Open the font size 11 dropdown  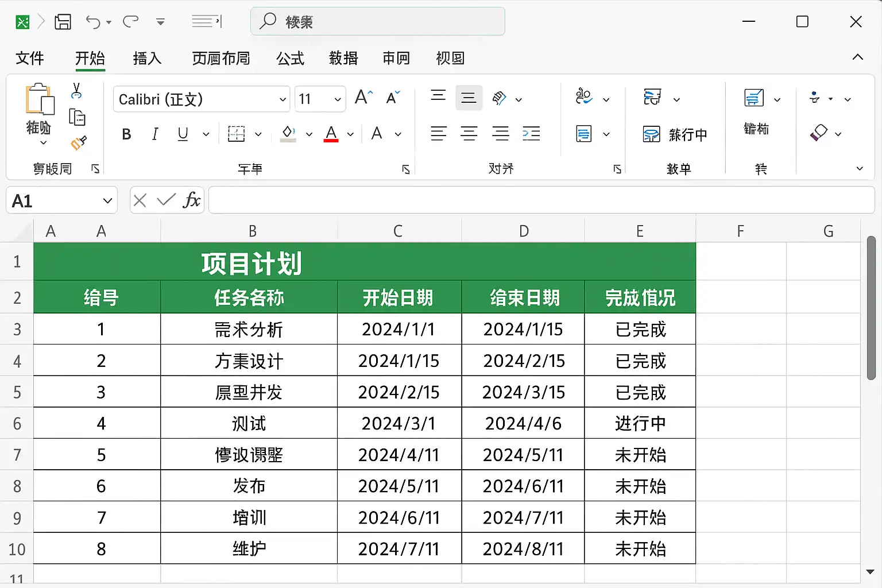pos(338,99)
